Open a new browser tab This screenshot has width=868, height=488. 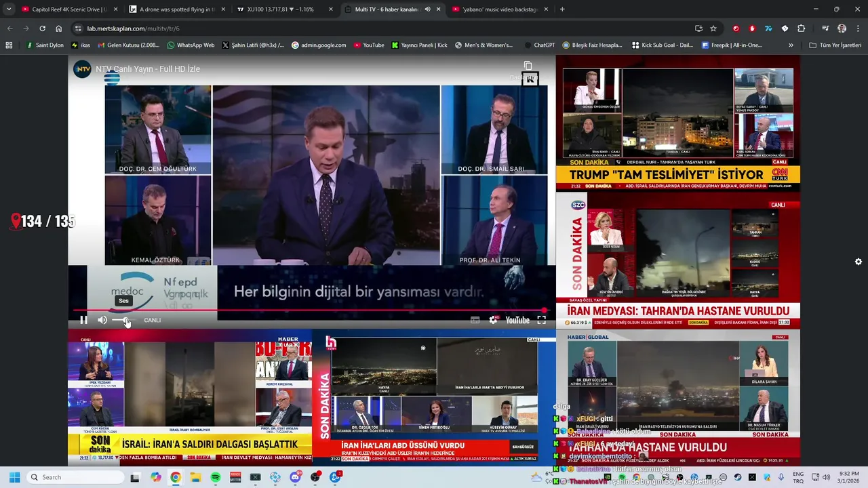point(562,9)
